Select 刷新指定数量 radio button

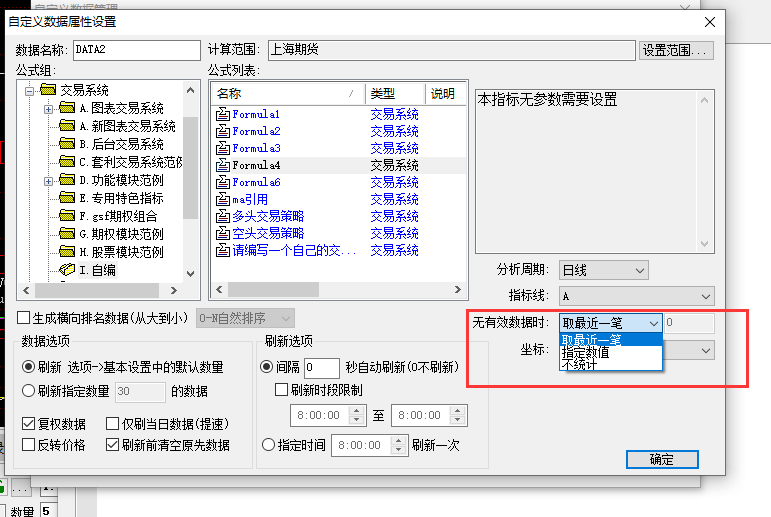tap(29, 391)
